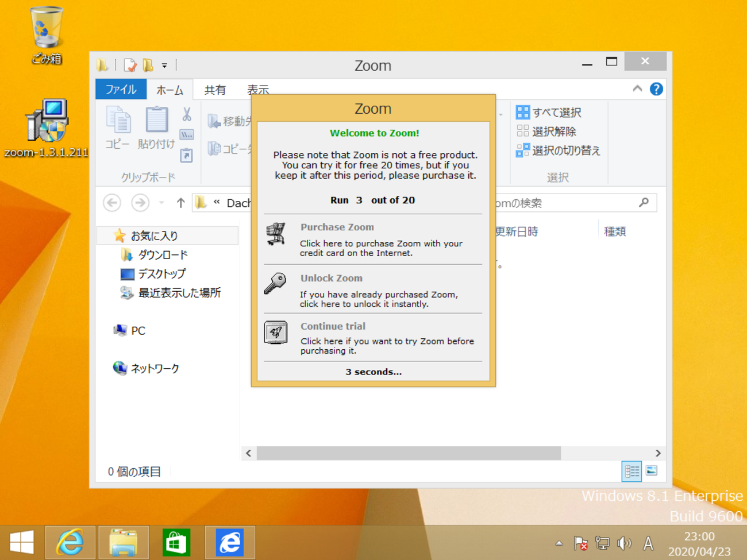Switch to large icons view in status bar
747x560 pixels.
[x=652, y=471]
